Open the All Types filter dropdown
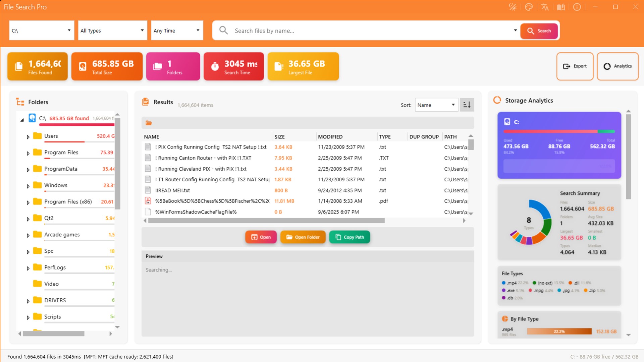This screenshot has width=644, height=362. pyautogui.click(x=112, y=31)
